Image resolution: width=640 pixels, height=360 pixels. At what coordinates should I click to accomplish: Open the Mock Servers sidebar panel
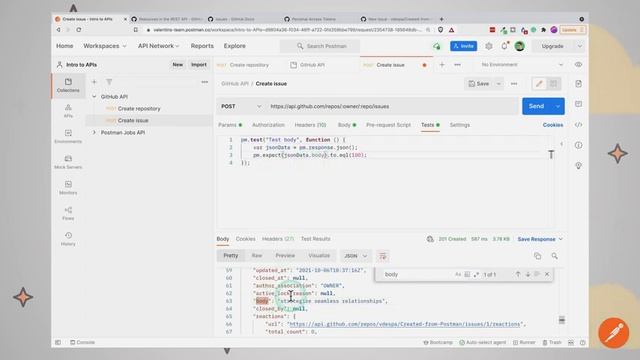coord(68,162)
